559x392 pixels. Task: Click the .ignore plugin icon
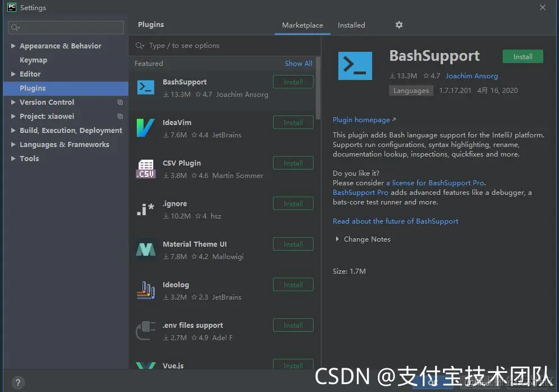point(145,210)
